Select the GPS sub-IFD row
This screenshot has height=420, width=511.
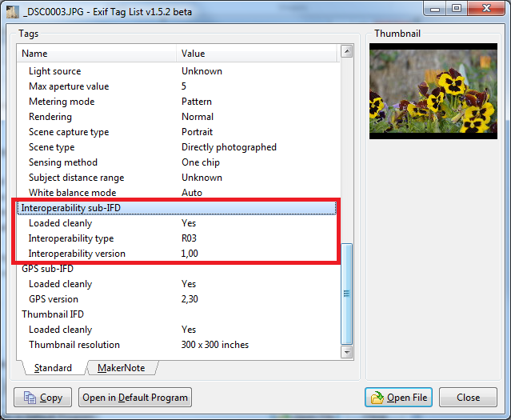click(x=176, y=269)
